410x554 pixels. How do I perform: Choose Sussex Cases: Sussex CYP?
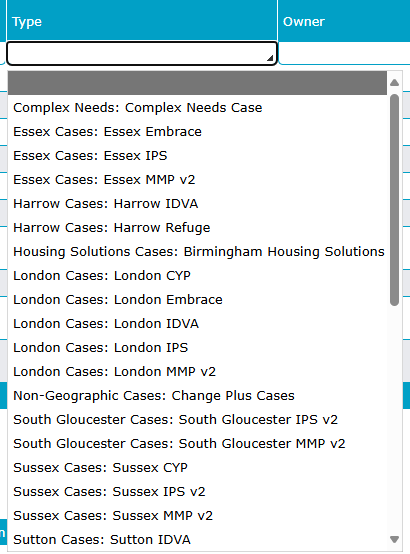198,468
